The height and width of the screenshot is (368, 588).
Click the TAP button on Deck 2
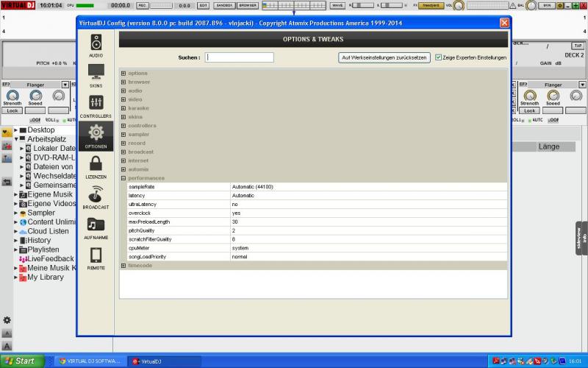click(x=578, y=46)
